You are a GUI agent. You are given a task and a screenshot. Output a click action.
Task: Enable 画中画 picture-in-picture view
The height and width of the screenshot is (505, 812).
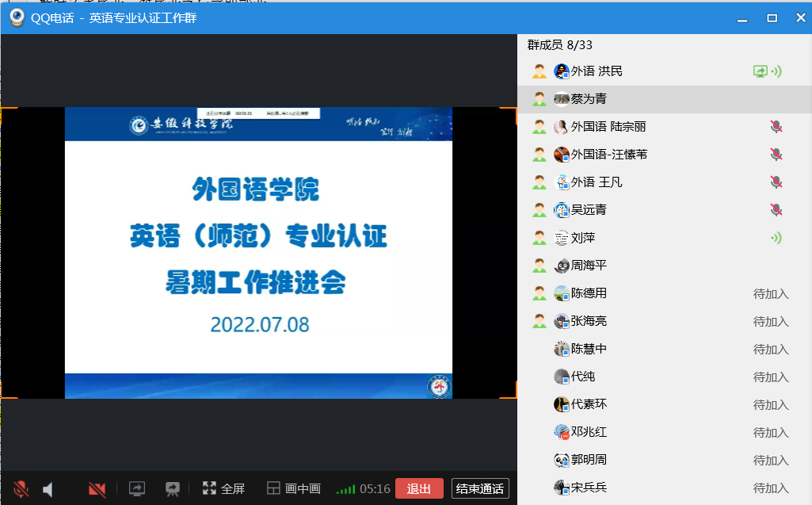[293, 488]
